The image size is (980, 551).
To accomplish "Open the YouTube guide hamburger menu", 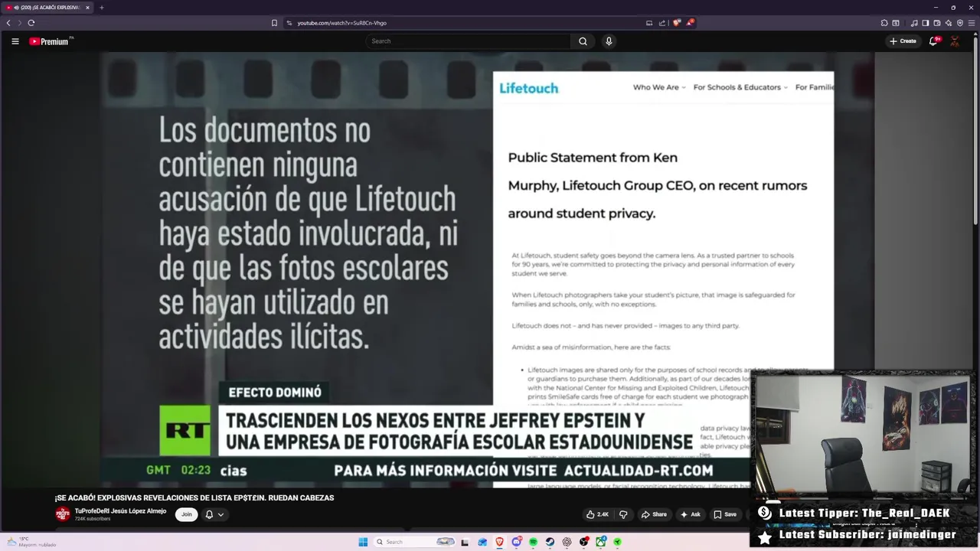I will point(15,41).
